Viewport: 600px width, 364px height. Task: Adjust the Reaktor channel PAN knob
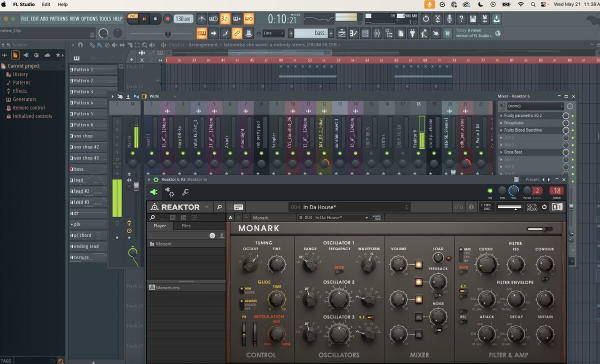502,191
